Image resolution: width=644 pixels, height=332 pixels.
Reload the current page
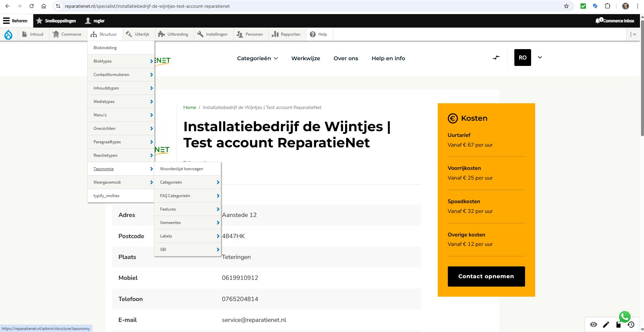pyautogui.click(x=32, y=6)
